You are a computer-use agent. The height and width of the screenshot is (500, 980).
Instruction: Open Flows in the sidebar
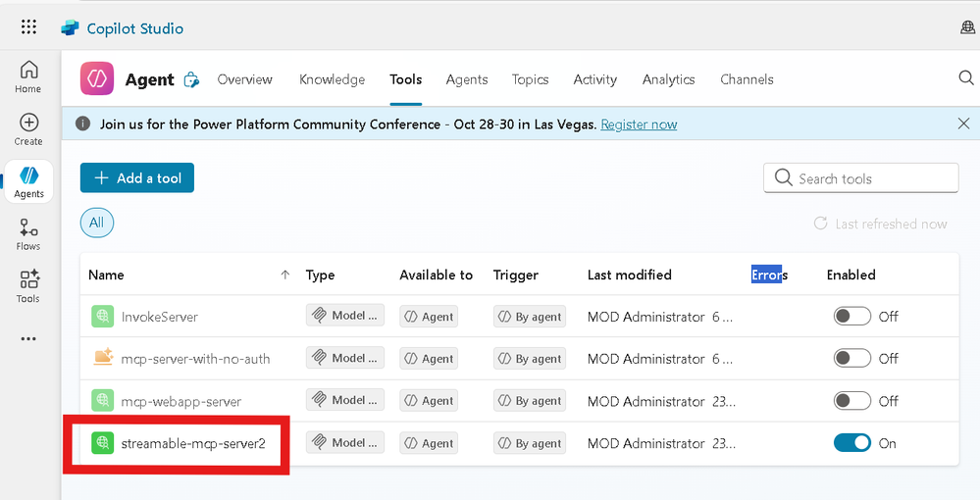coord(28,234)
